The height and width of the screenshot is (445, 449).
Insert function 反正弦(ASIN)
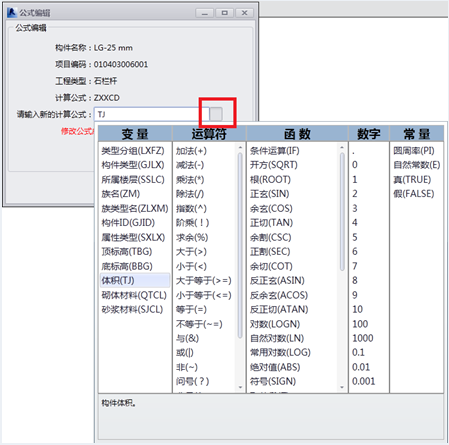click(277, 280)
